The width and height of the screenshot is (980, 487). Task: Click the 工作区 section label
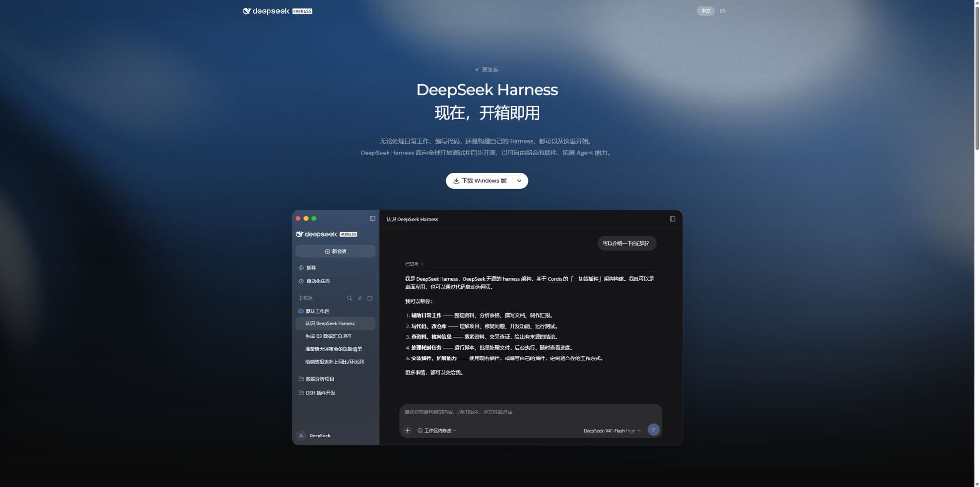pos(305,298)
